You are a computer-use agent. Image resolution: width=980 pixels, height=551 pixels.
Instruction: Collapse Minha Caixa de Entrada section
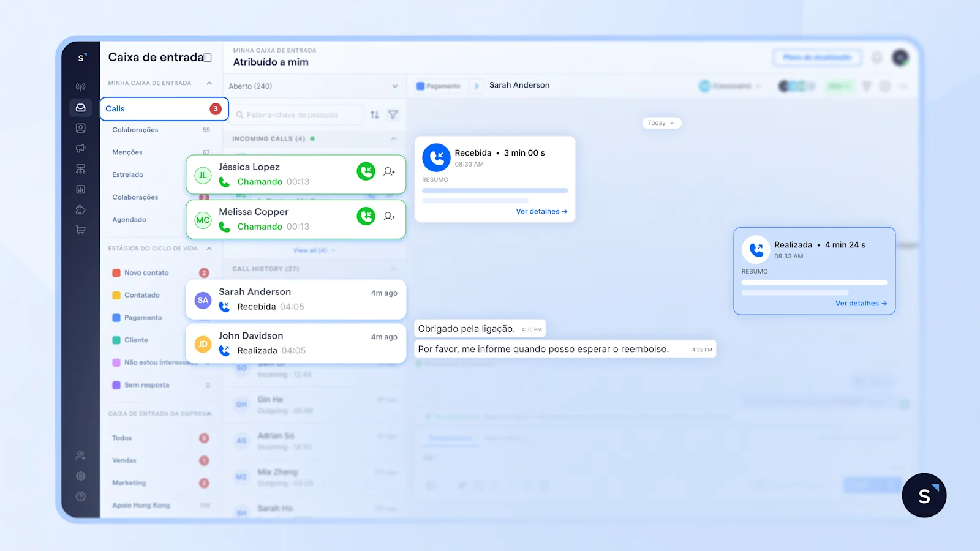[209, 83]
